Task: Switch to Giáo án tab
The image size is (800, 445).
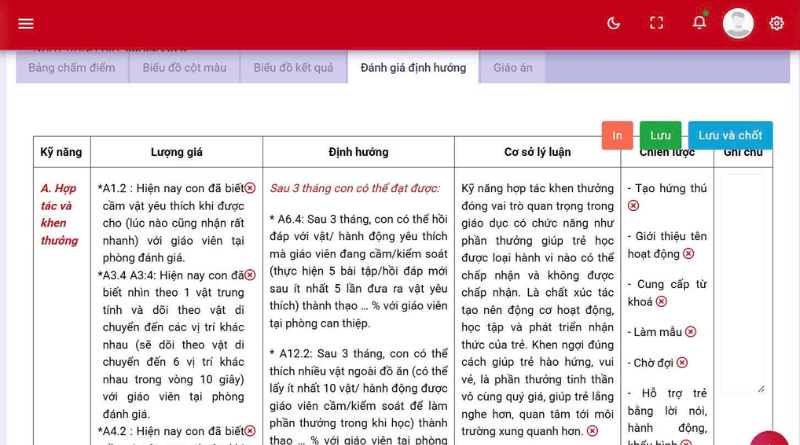Action: click(x=513, y=67)
